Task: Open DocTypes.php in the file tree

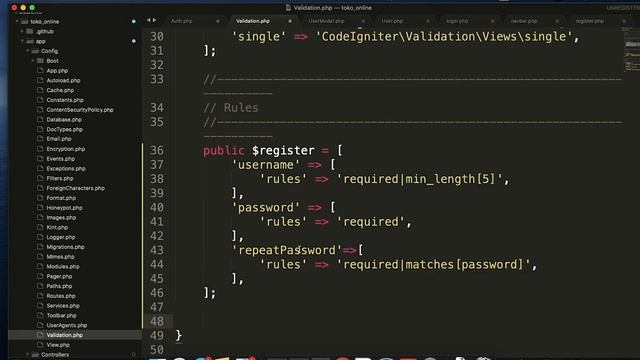Action: (x=64, y=129)
